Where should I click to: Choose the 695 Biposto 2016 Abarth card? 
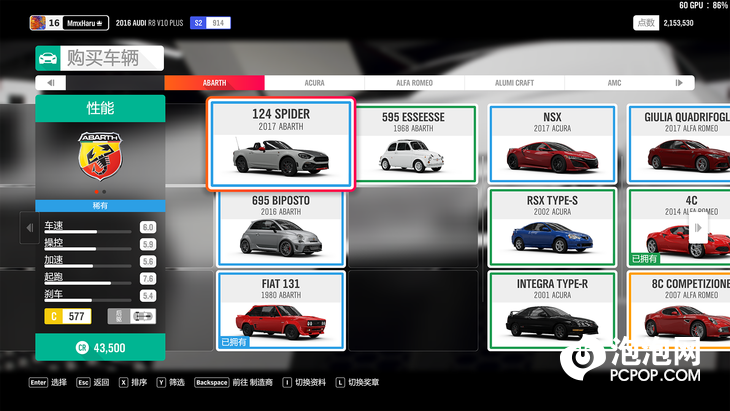(x=281, y=228)
